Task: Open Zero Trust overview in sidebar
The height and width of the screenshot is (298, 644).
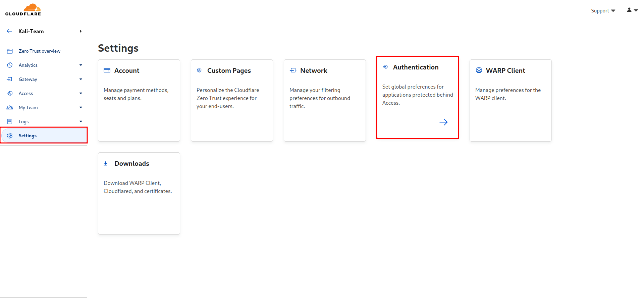Action: [44, 51]
